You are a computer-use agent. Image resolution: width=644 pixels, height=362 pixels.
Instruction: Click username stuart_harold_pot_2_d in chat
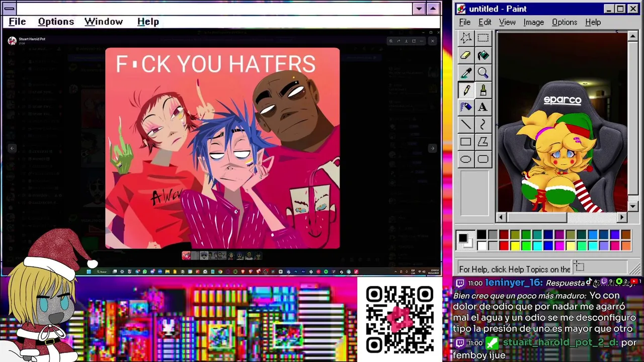(x=560, y=342)
